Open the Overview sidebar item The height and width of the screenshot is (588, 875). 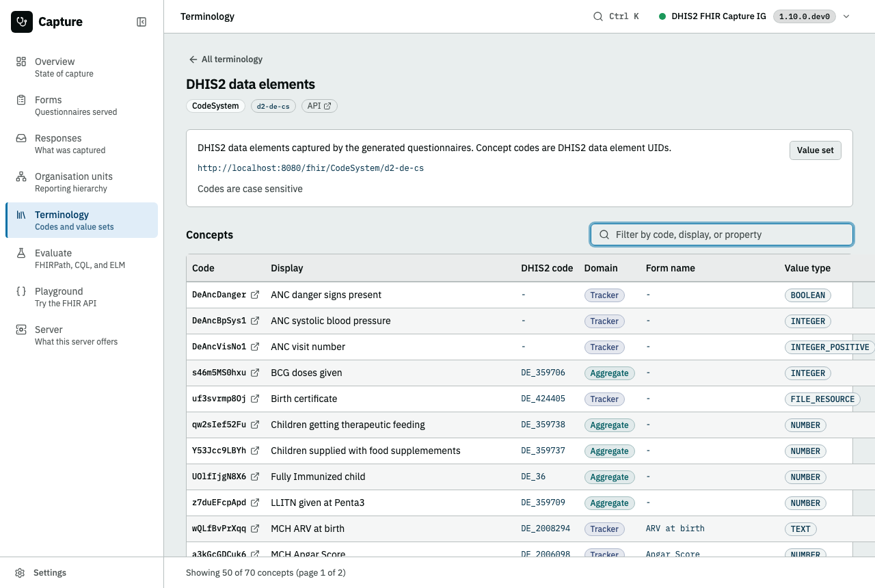81,67
